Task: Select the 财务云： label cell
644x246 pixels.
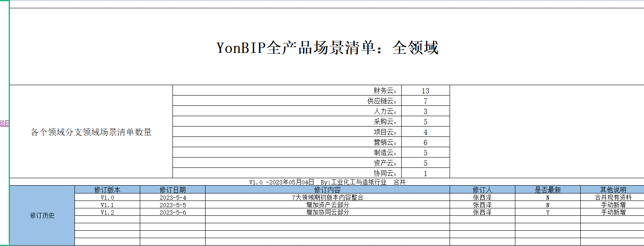Action: click(x=287, y=91)
